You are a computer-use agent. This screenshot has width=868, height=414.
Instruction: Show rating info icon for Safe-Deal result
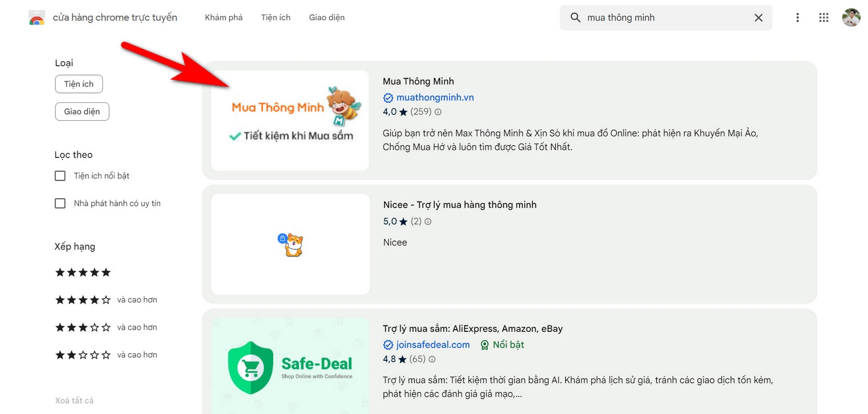432,359
